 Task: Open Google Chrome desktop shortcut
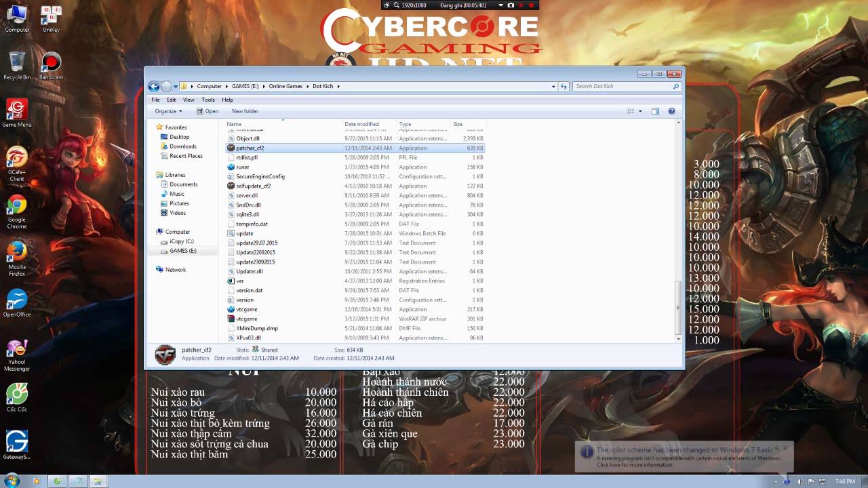pyautogui.click(x=17, y=213)
